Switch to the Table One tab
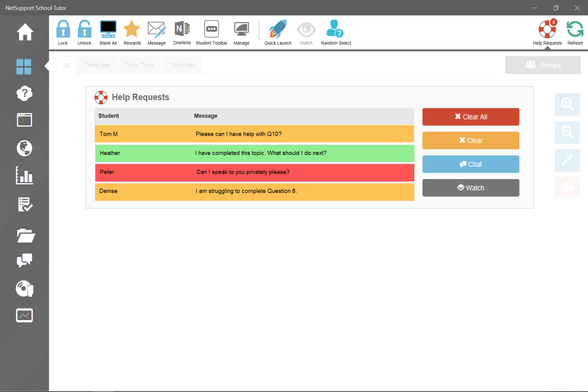This screenshot has height=392, width=588. [97, 65]
